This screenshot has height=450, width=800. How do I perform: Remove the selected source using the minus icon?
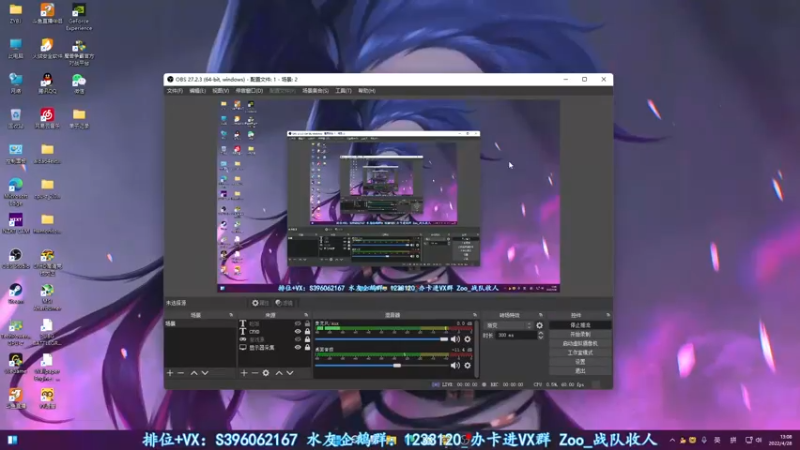[x=255, y=373]
